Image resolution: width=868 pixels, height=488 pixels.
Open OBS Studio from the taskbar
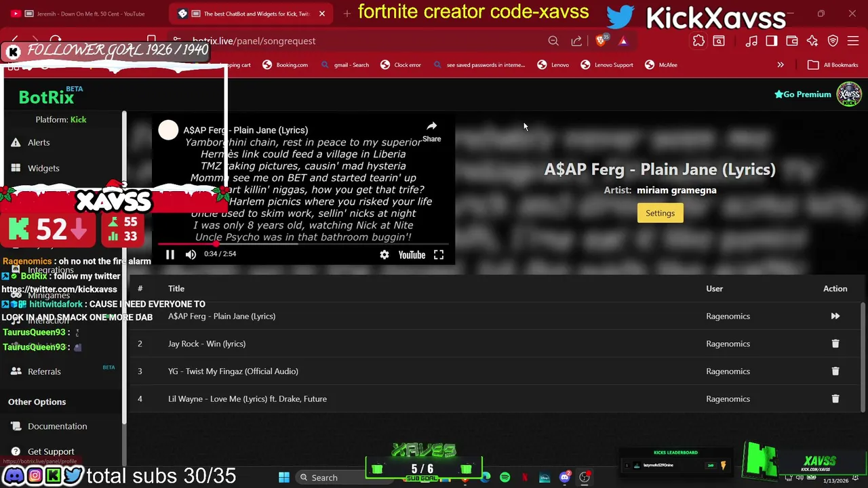point(585,478)
